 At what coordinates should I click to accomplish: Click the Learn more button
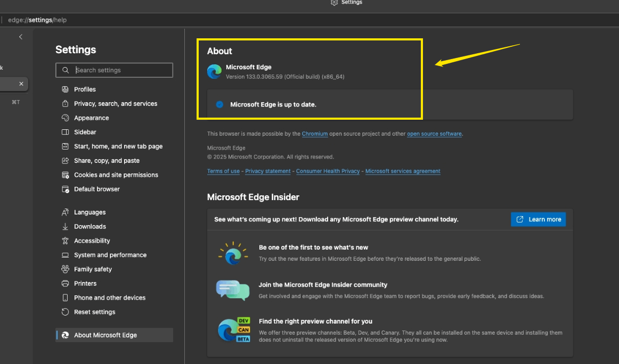click(538, 219)
